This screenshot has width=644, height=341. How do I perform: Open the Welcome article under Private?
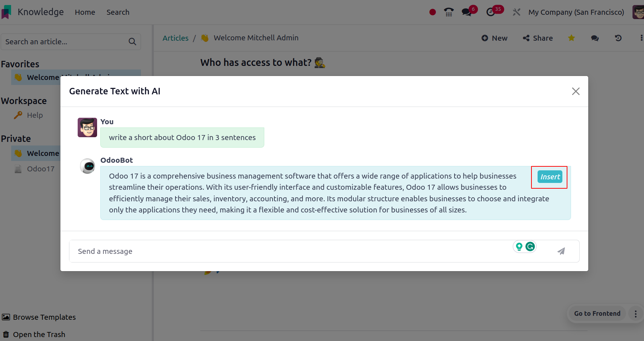coord(36,153)
